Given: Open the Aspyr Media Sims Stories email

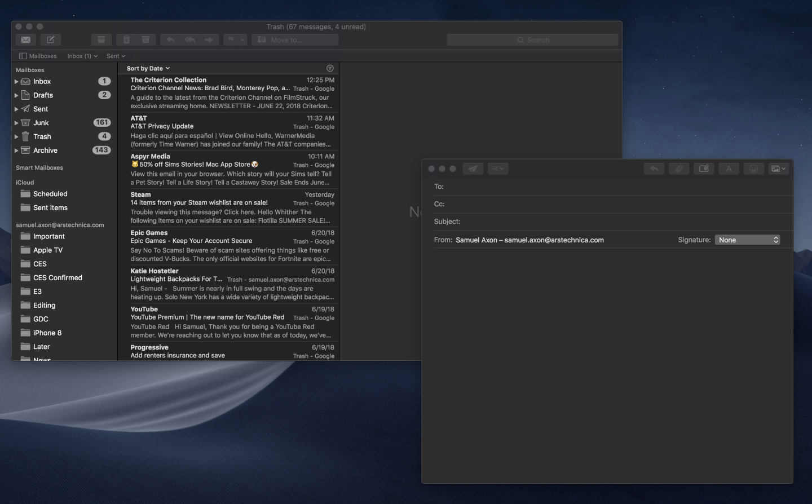Looking at the screenshot, I should tap(229, 170).
